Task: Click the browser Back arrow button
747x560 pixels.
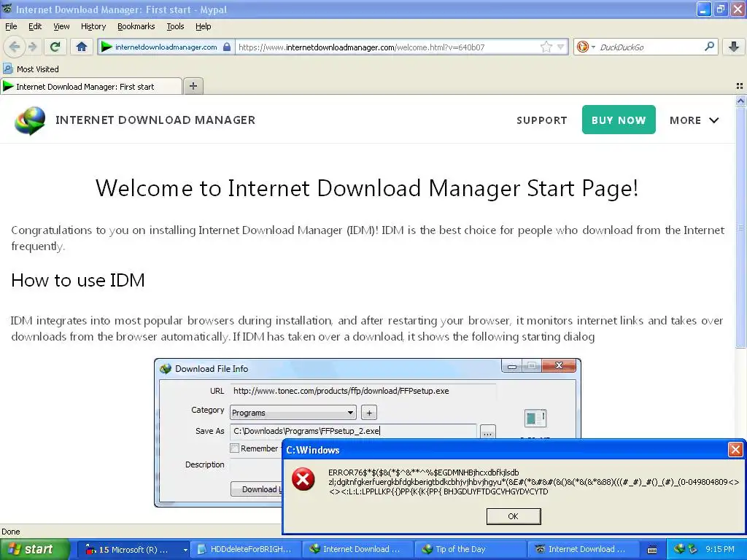Action: pos(15,47)
